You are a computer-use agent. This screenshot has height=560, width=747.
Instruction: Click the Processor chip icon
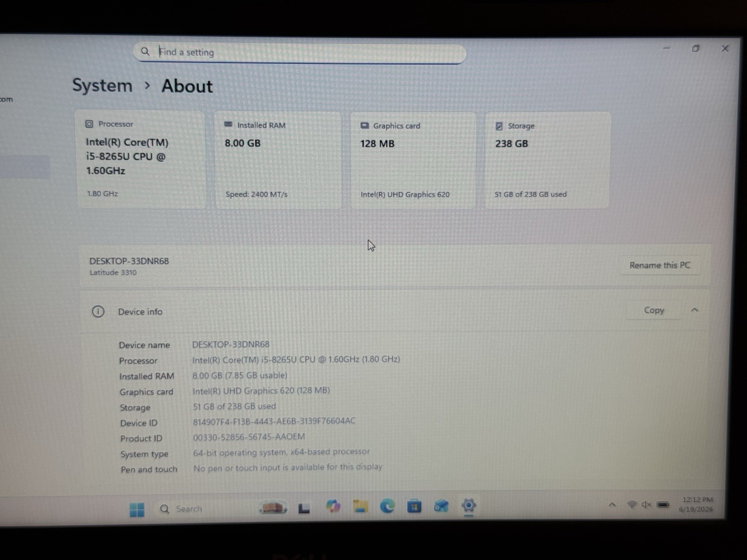click(89, 124)
